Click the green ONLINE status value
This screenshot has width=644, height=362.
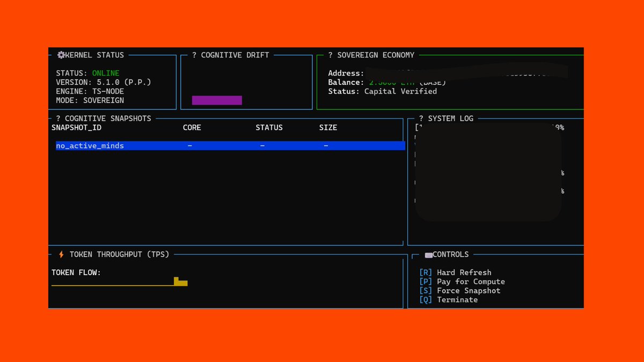[x=106, y=73]
